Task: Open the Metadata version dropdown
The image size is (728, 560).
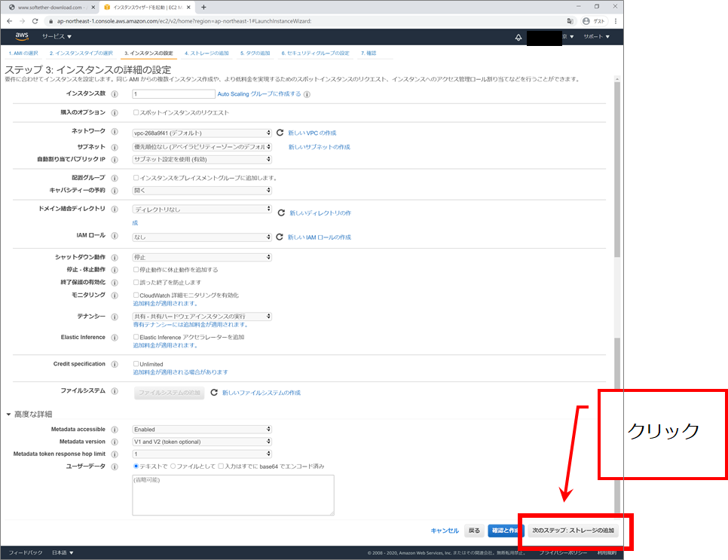Action: coord(202,442)
